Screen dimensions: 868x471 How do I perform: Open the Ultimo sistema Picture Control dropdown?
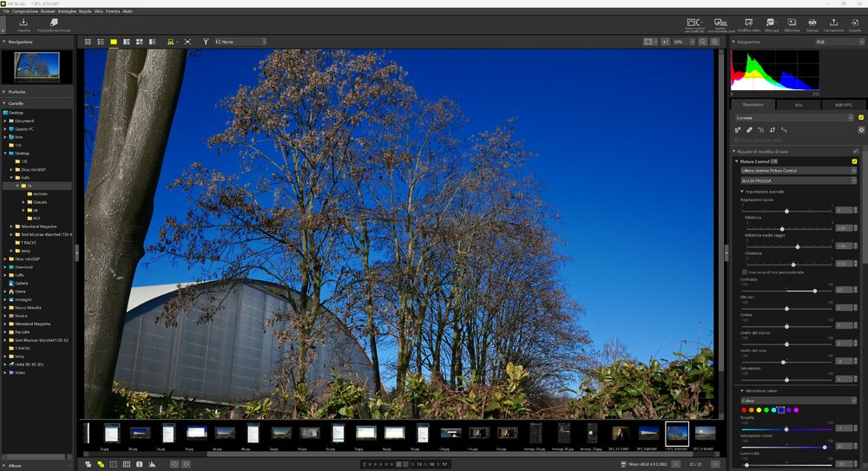pos(799,171)
